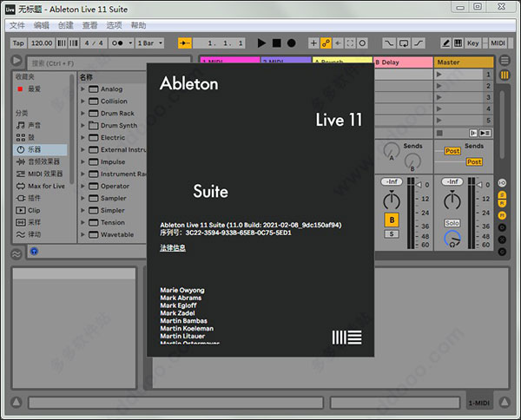Toggle the Loop switch icon
The width and height of the screenshot is (521, 420).
(404, 43)
